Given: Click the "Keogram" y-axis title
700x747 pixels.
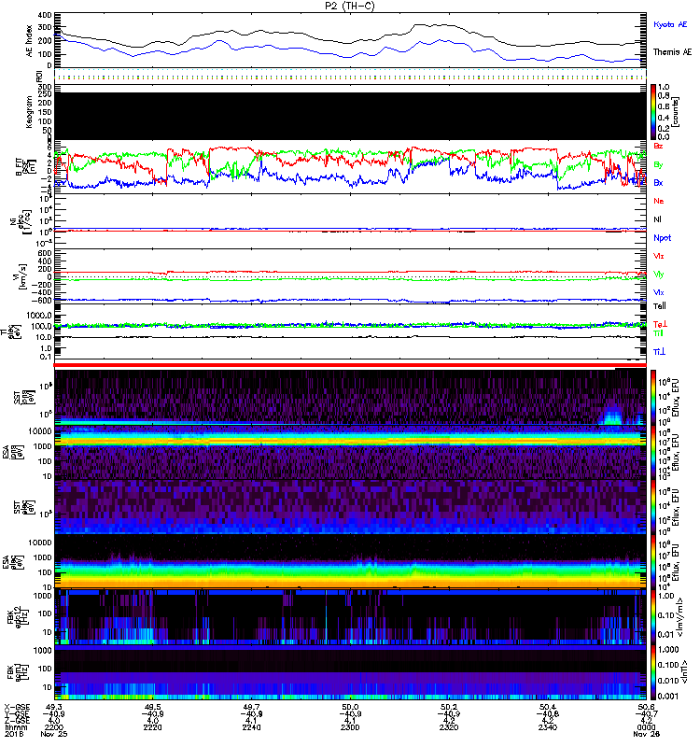Looking at the screenshot, I should tap(29, 112).
